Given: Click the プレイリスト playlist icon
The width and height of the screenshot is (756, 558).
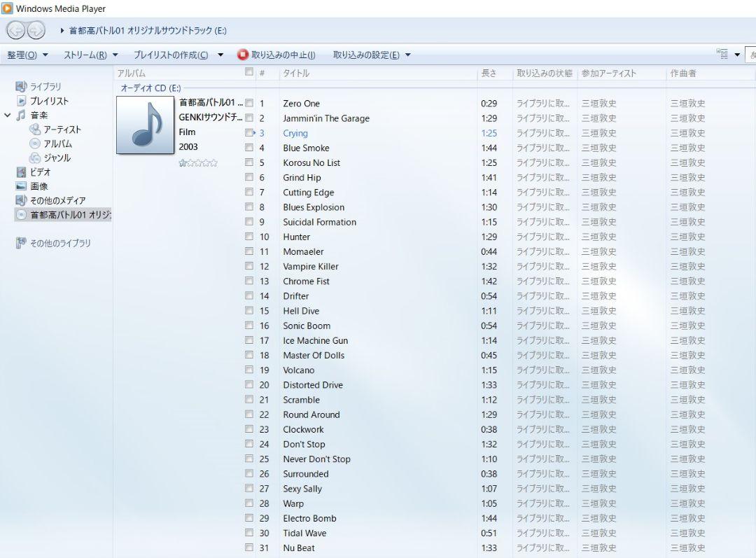Looking at the screenshot, I should point(21,101).
